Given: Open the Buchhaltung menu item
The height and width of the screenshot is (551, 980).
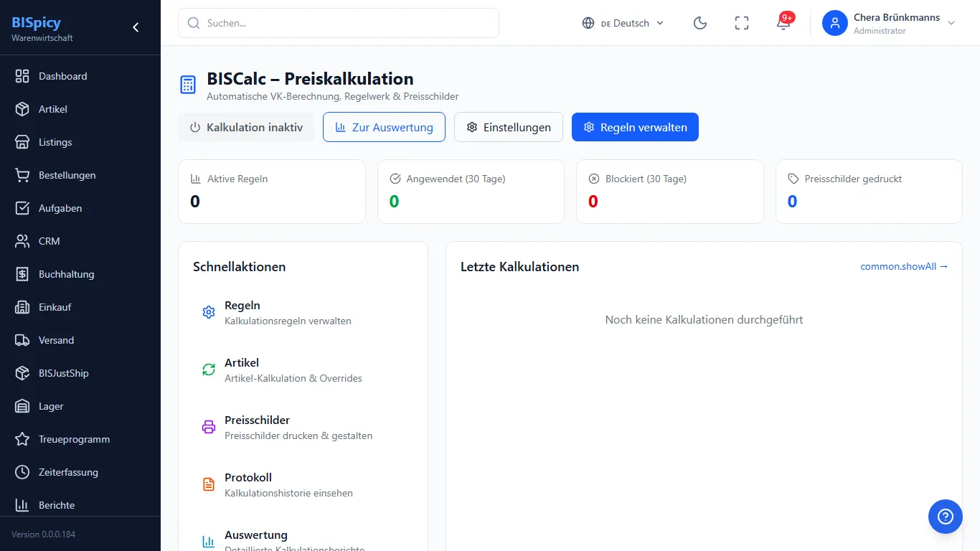Looking at the screenshot, I should click(x=80, y=274).
